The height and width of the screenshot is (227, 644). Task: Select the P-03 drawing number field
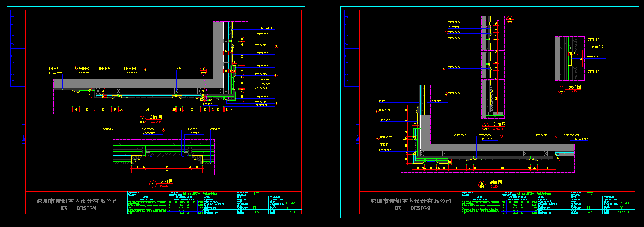[x=624, y=203]
